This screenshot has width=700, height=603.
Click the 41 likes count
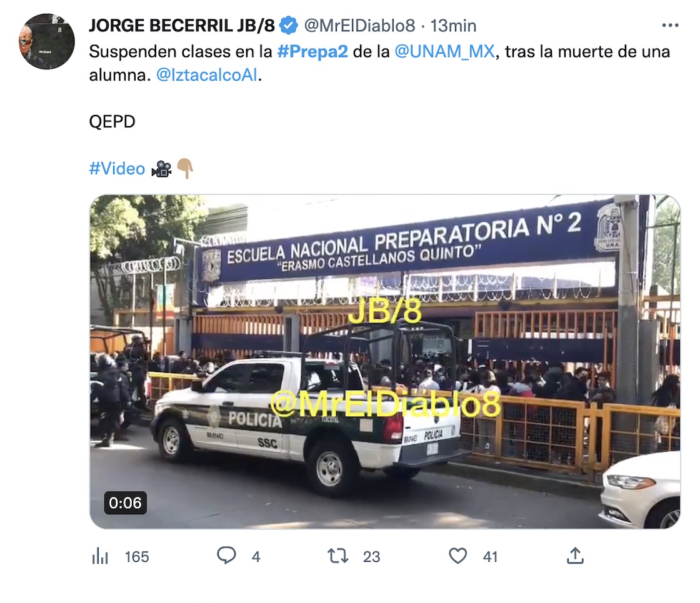pyautogui.click(x=490, y=557)
